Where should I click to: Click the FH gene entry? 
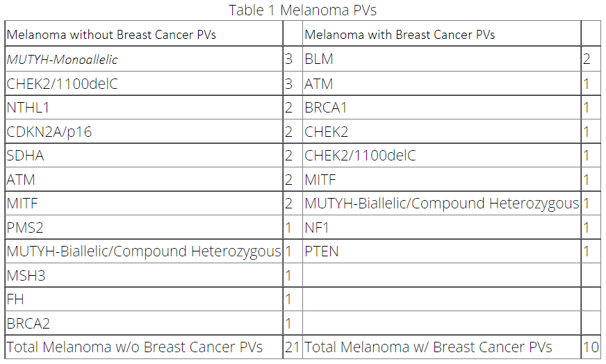[x=15, y=299]
